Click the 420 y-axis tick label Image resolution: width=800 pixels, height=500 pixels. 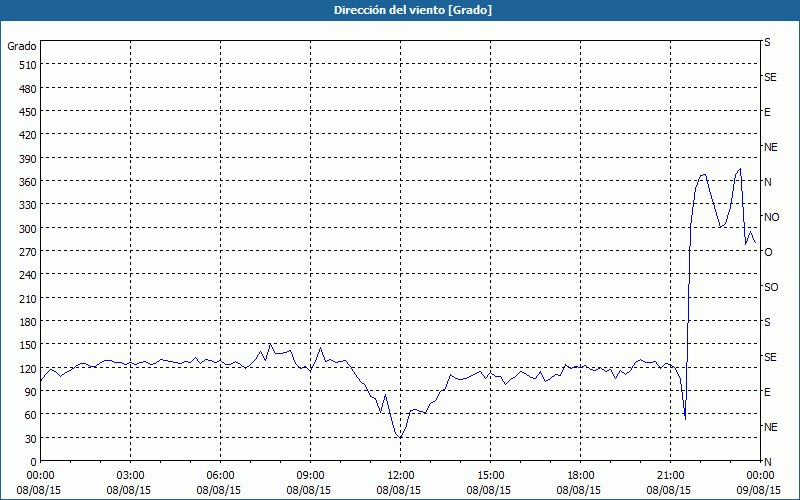pyautogui.click(x=28, y=135)
